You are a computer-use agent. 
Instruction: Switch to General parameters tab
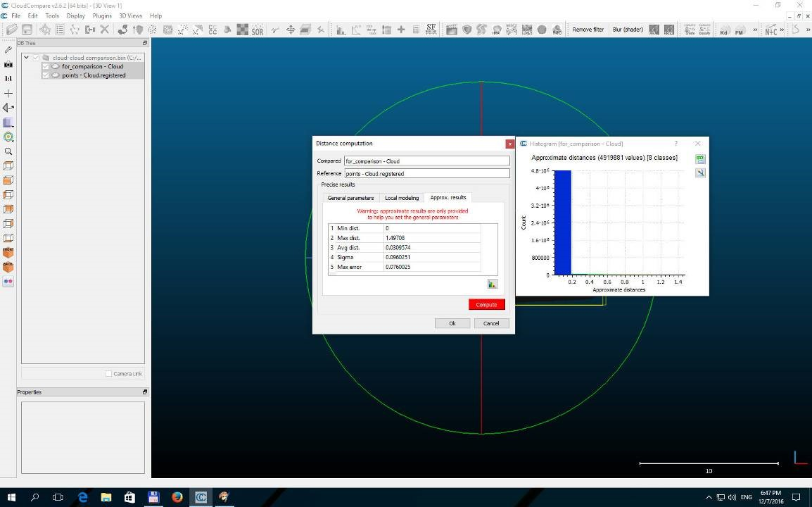350,198
